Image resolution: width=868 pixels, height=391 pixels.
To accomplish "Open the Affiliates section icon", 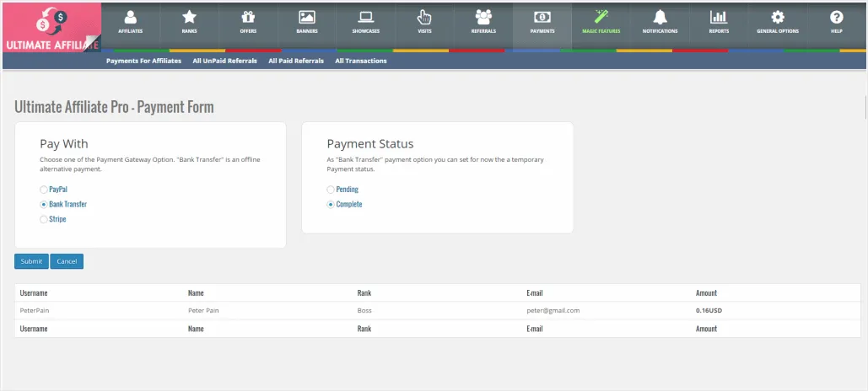I will (x=131, y=18).
